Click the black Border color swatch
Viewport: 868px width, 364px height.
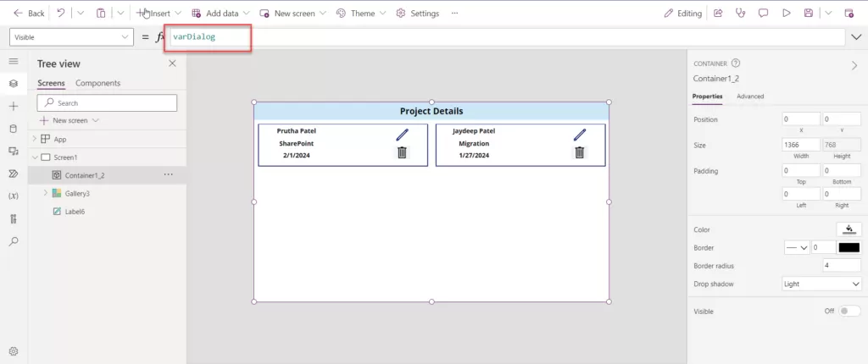(x=849, y=248)
